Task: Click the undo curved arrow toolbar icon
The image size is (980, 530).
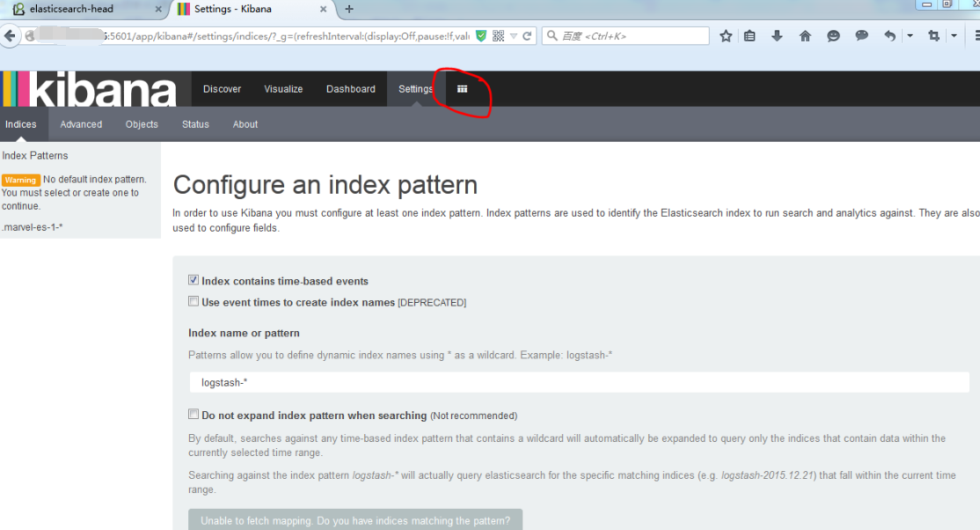Action: [889, 36]
